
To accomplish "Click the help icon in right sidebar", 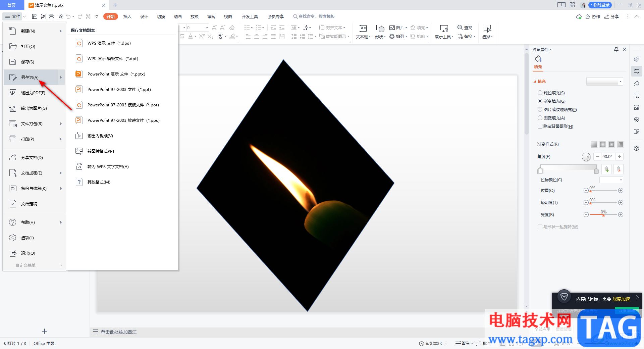I will coord(637,148).
